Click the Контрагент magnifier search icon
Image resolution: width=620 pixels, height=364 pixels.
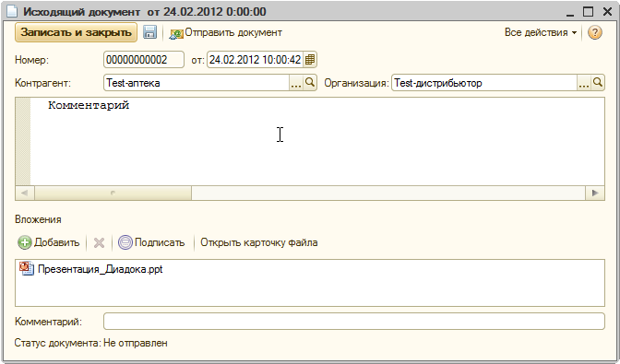[x=310, y=83]
